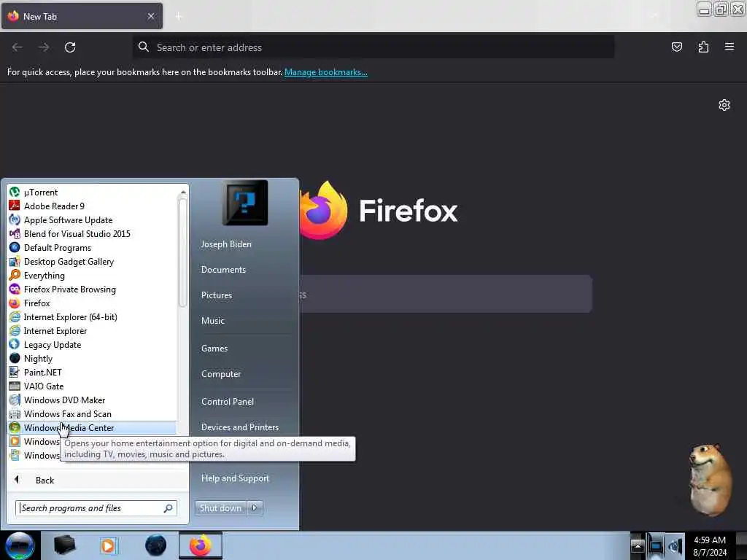This screenshot has height=560, width=747.
Task: Click the Windows Start orb
Action: coord(20,545)
